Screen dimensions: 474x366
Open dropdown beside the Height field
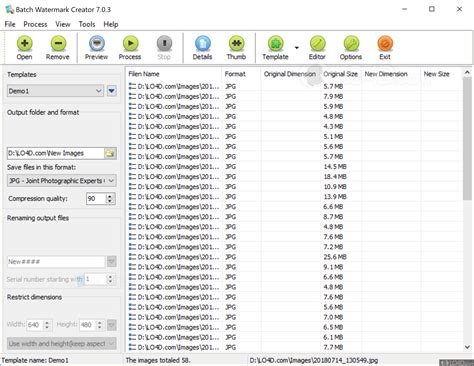(112, 325)
